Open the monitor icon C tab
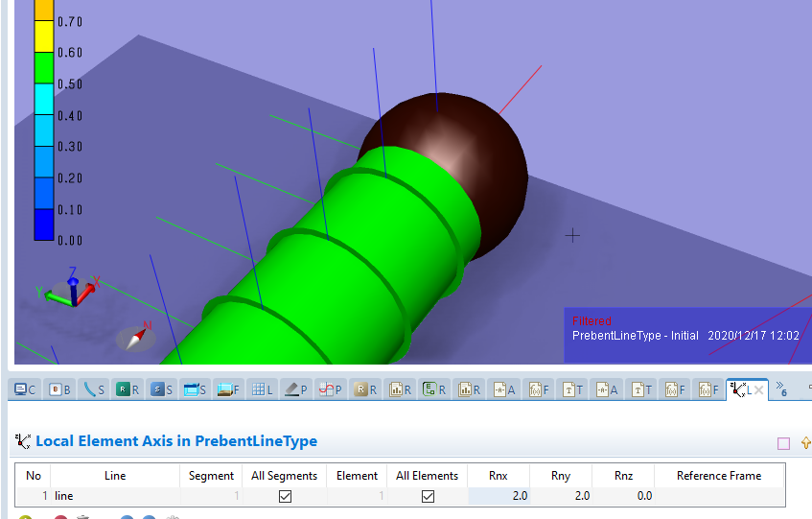The height and width of the screenshot is (519, 812). click(25, 389)
